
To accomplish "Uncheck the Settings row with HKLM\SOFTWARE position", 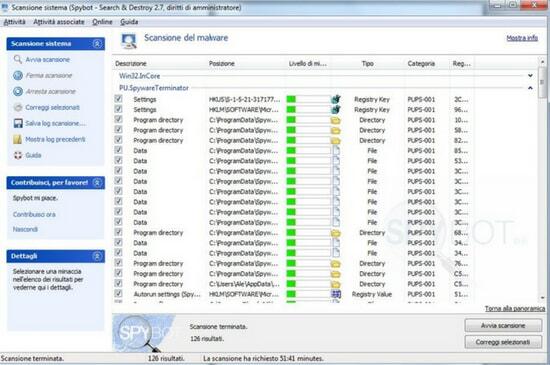I will 119,109.
